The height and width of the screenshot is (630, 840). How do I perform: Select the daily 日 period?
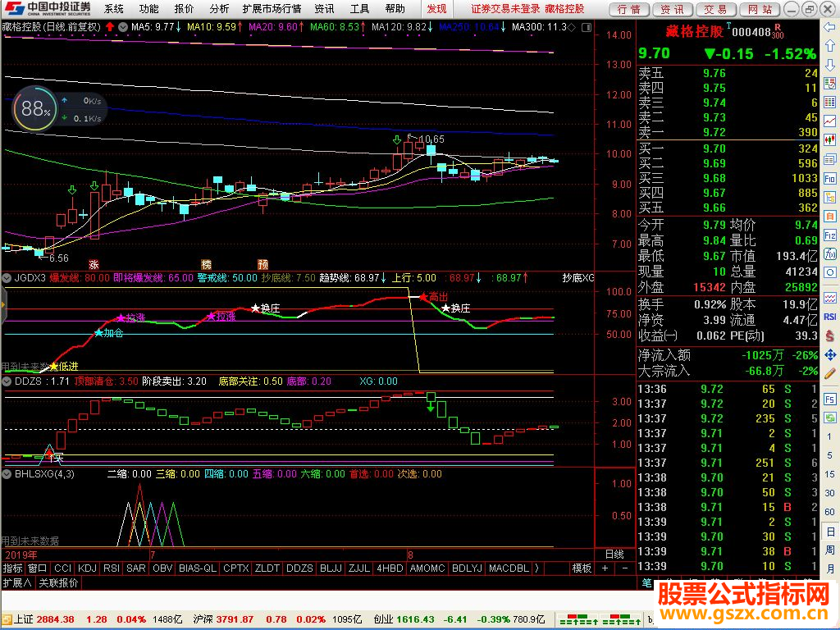coord(829,532)
